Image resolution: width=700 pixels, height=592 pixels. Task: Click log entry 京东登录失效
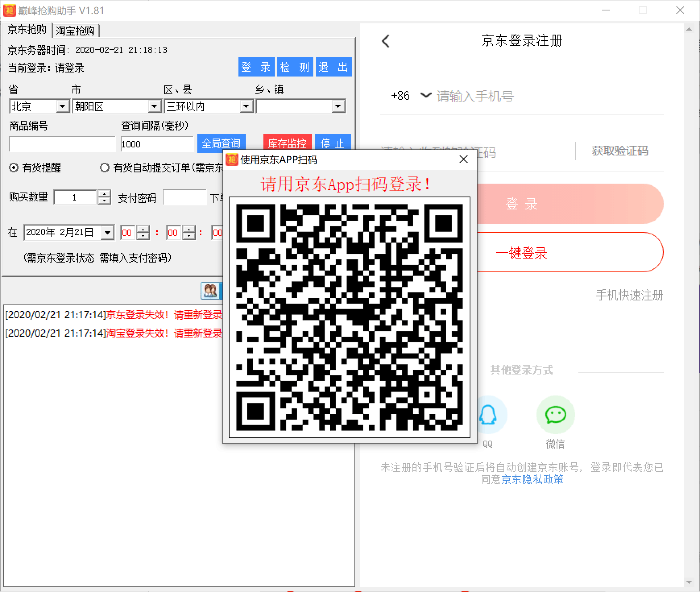(114, 315)
